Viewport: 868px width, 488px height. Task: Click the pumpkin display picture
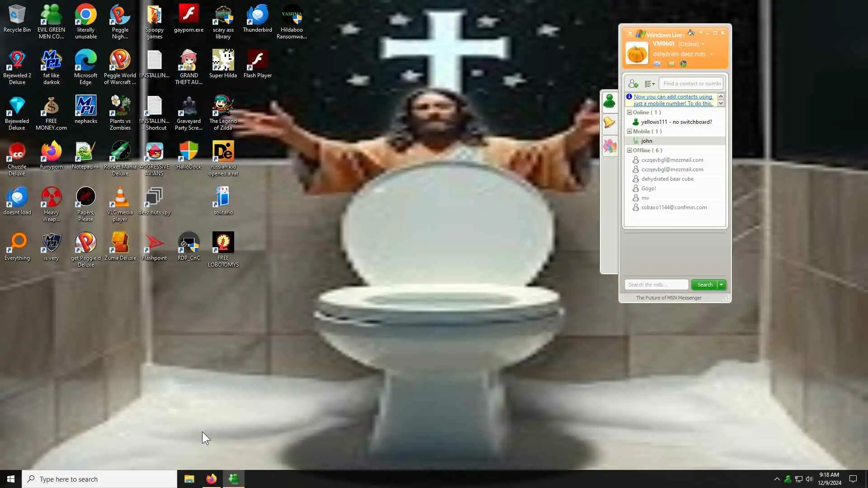(637, 53)
